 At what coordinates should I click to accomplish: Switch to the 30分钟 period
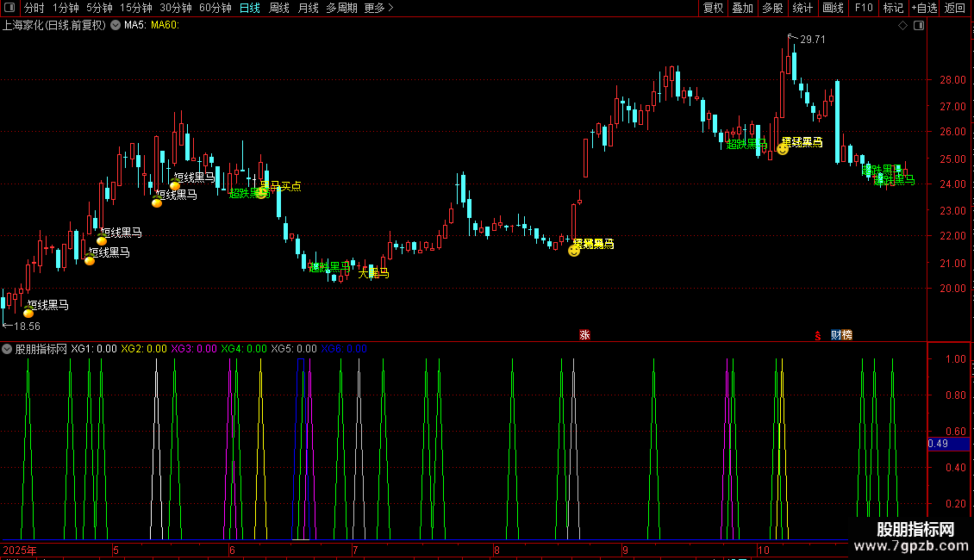pyautogui.click(x=176, y=8)
